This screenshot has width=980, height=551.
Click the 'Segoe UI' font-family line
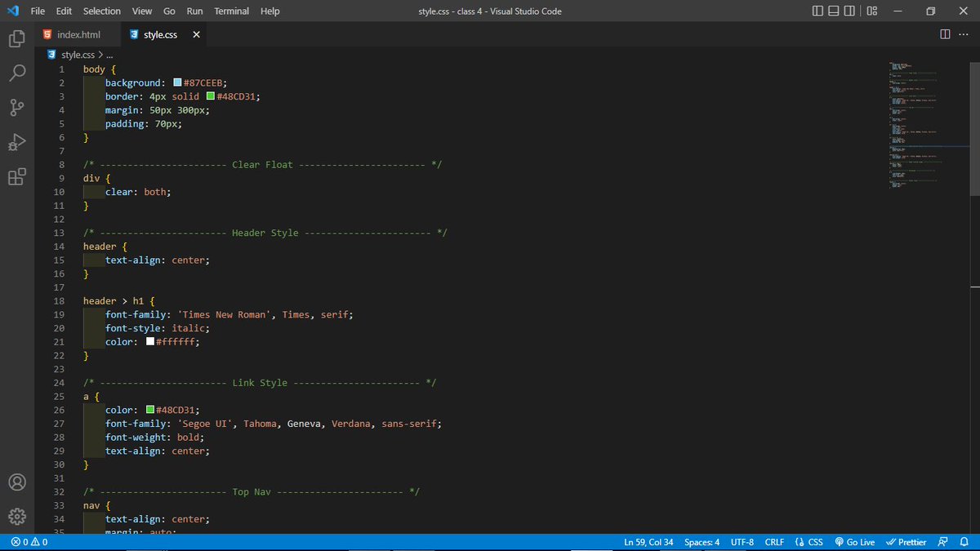(x=274, y=424)
